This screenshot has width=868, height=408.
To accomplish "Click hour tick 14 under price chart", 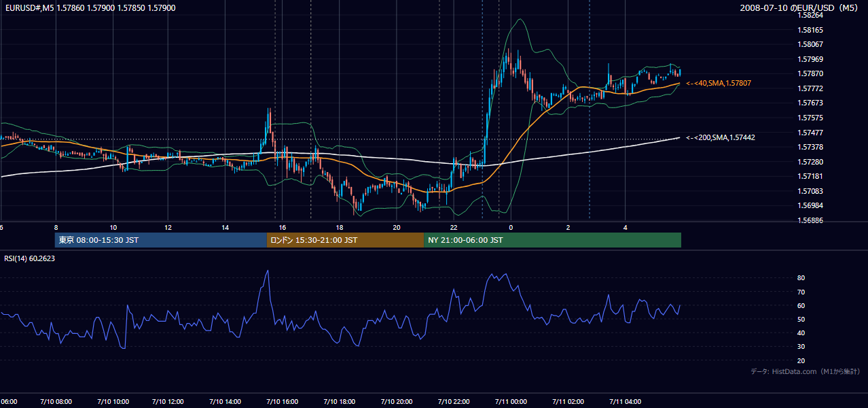I will pyautogui.click(x=225, y=227).
